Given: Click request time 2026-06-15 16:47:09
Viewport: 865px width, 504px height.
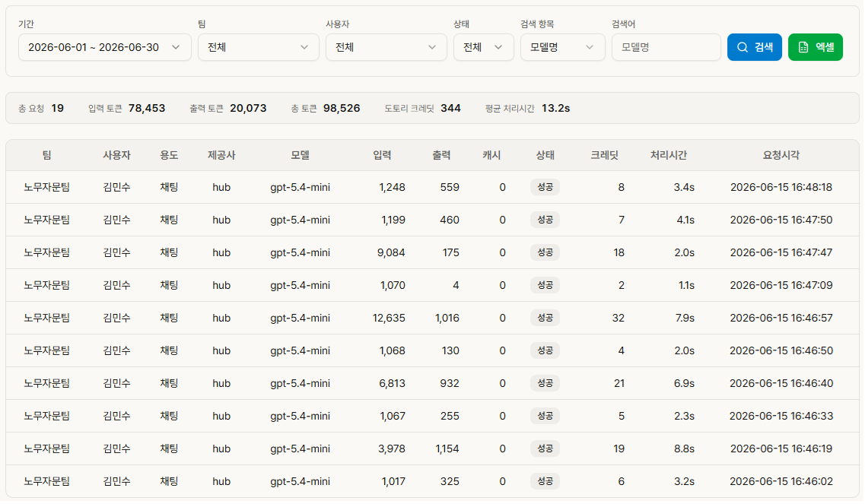Looking at the screenshot, I should coord(781,285).
